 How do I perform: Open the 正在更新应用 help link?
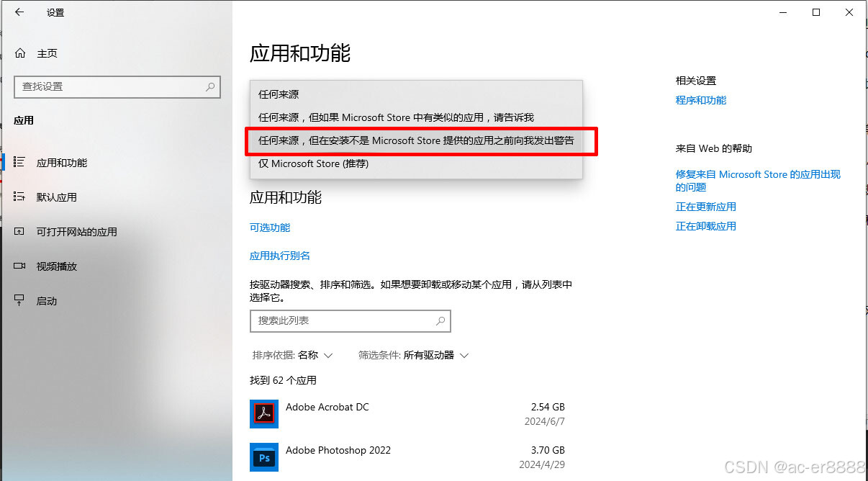pos(706,207)
